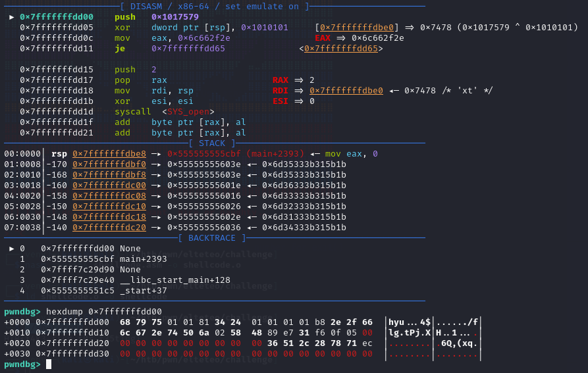Click the frame 0 arrow in backtrace
The image size is (588, 373).
(x=12, y=249)
